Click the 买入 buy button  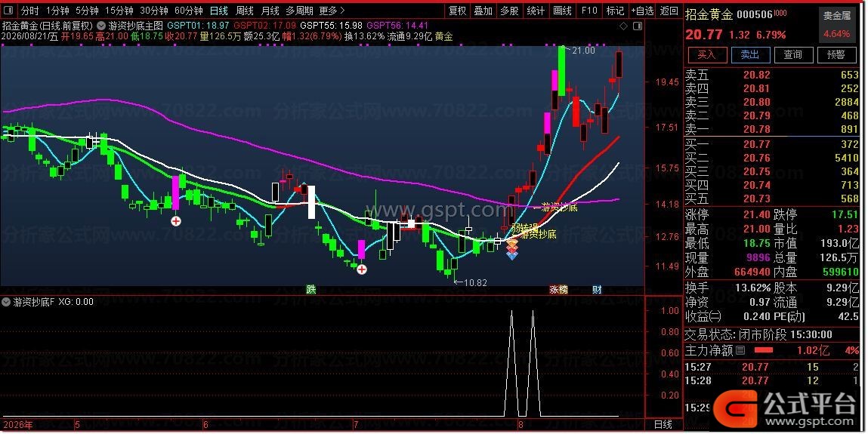(706, 55)
